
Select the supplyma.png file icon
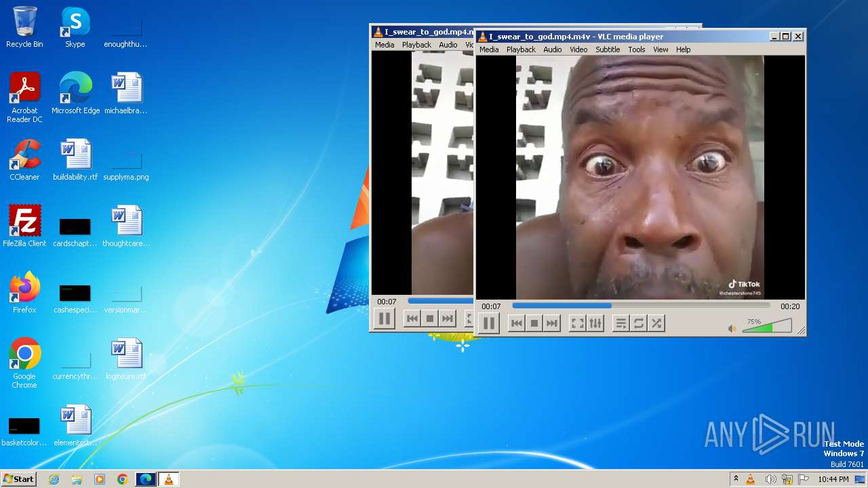[125, 164]
